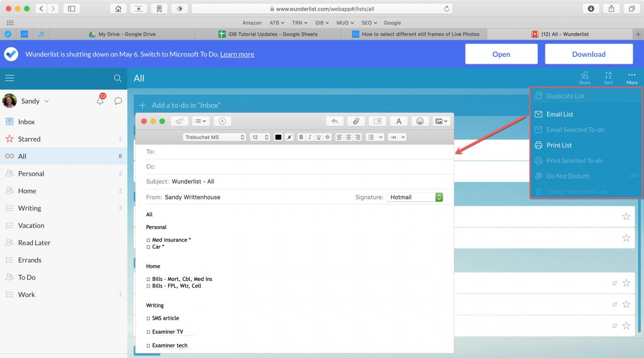
Task: Toggle underline formatting in Mail
Action: (x=318, y=137)
